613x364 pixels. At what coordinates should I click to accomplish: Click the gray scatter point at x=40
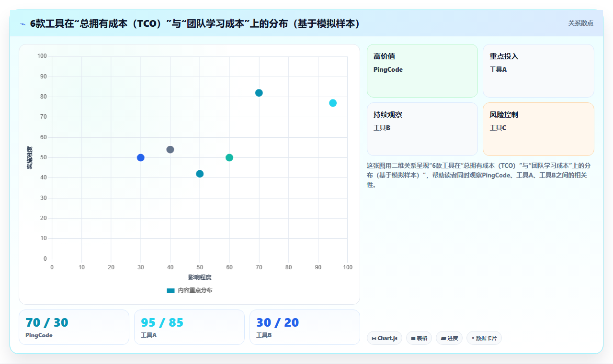[x=170, y=149]
